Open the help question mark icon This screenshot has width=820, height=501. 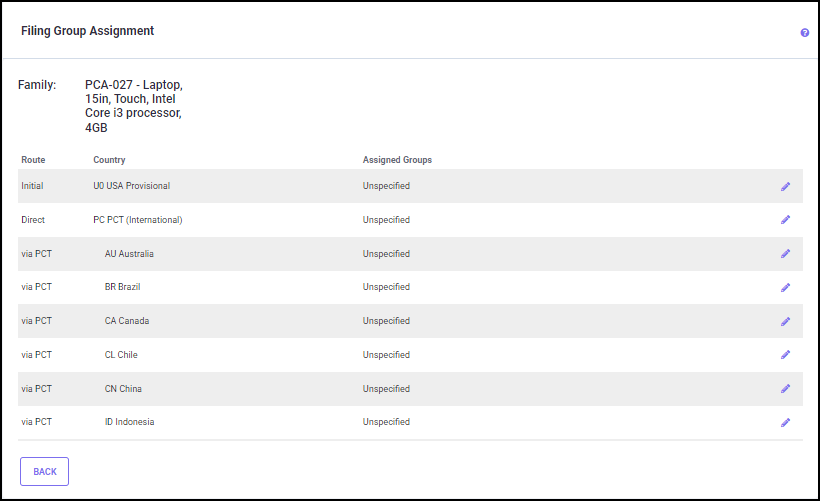[x=804, y=33]
